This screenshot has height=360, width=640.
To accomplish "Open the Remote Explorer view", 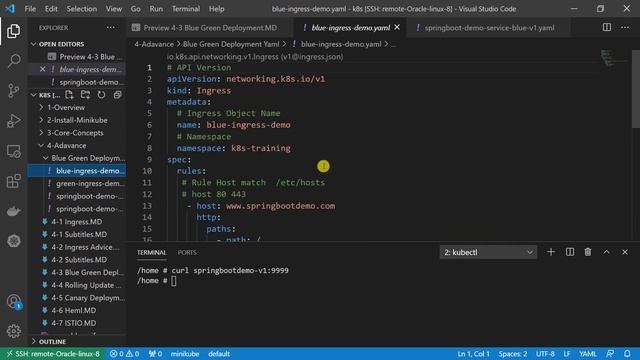I will [x=13, y=151].
